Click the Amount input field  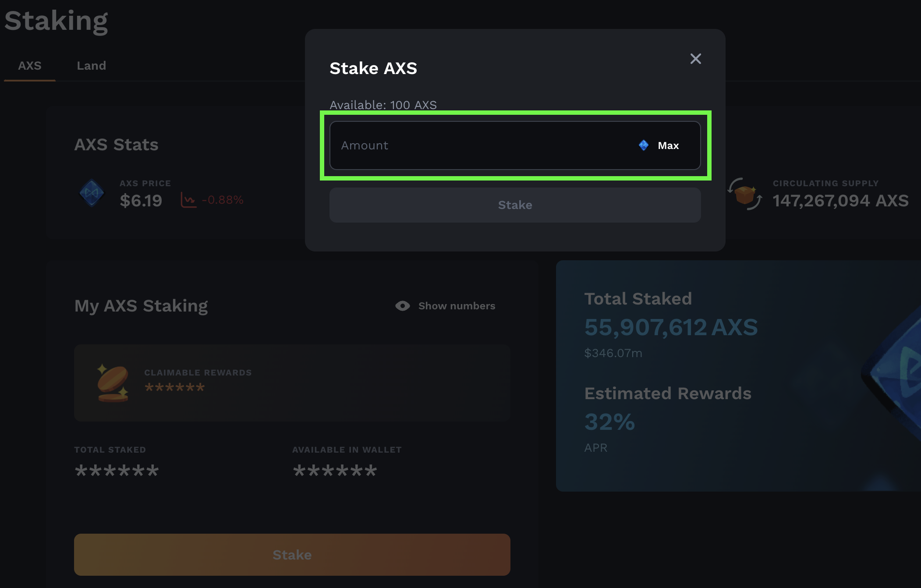[x=515, y=145]
